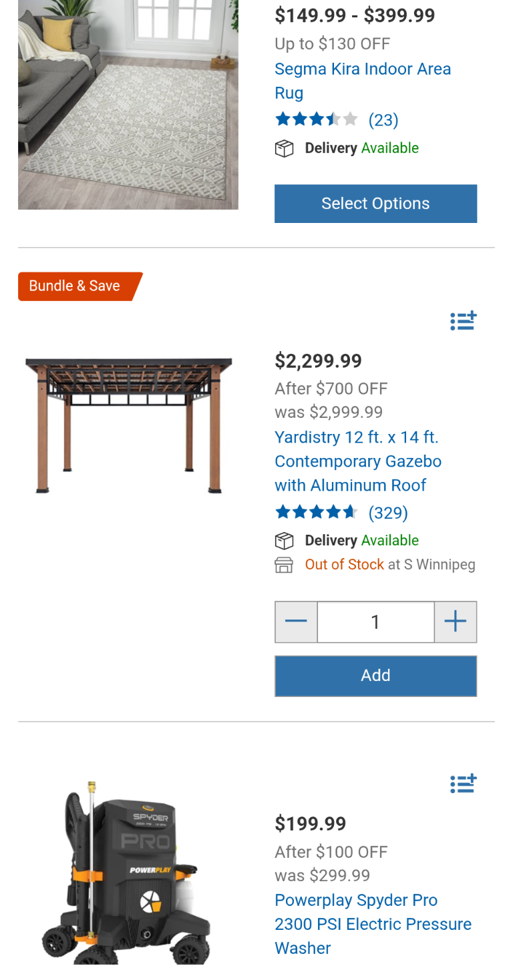Add the gazebo to a list
Image resolution: width=513 pixels, height=980 pixels.
pyautogui.click(x=463, y=321)
